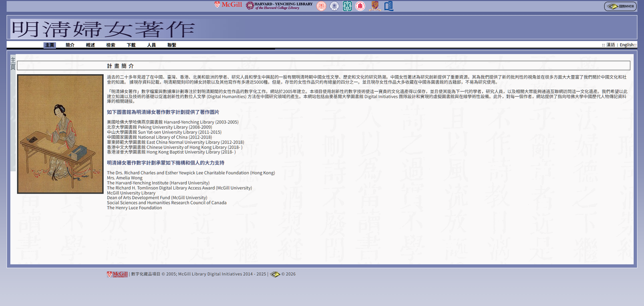This screenshot has height=306, width=644.
Task: Click East China Normal University Library line
Action: [x=175, y=142]
